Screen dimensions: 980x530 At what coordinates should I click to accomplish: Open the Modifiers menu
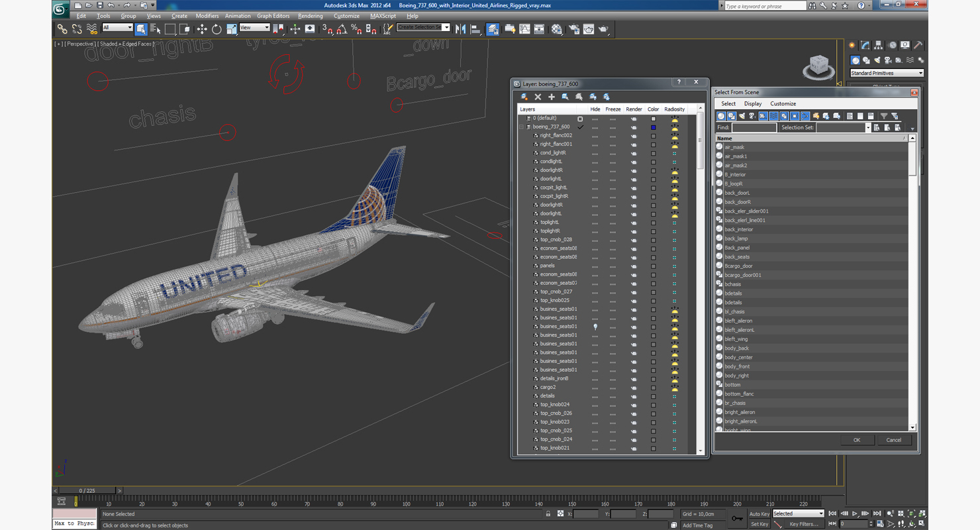(x=207, y=16)
